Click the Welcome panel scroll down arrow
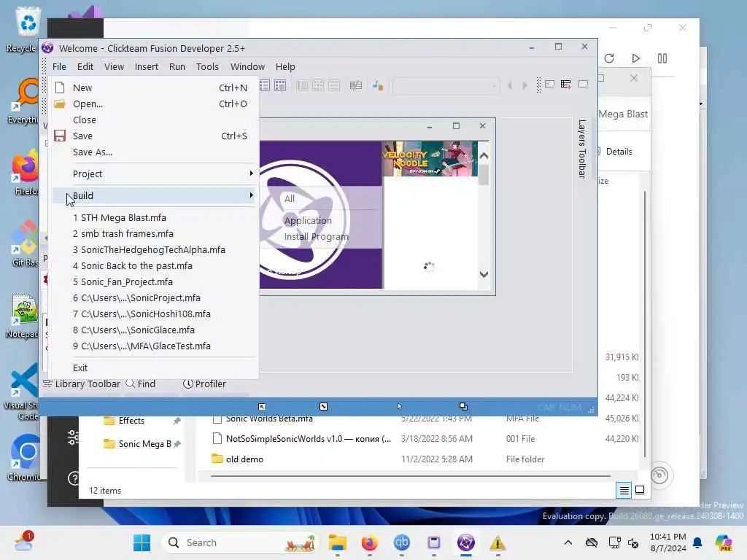The image size is (747, 560). click(484, 274)
